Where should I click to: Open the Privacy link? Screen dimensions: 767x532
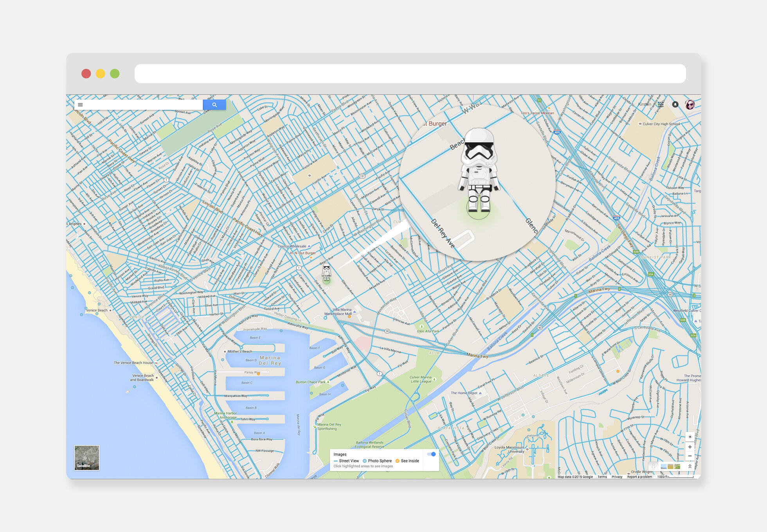tap(617, 477)
